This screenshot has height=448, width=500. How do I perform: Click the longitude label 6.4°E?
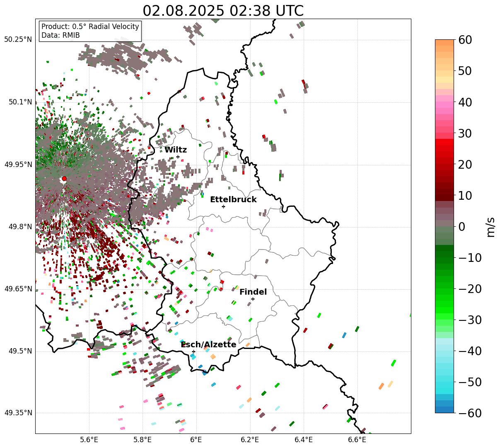pos(304,440)
